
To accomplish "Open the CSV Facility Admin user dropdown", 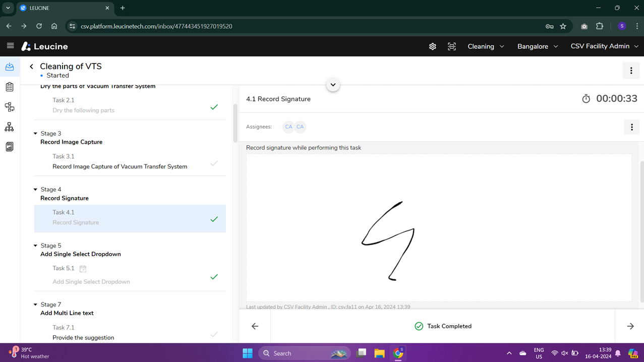I will pyautogui.click(x=604, y=46).
